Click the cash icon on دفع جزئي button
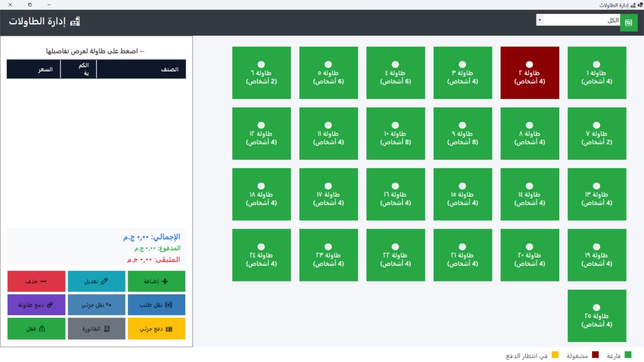This screenshot has width=644, height=362. click(169, 329)
